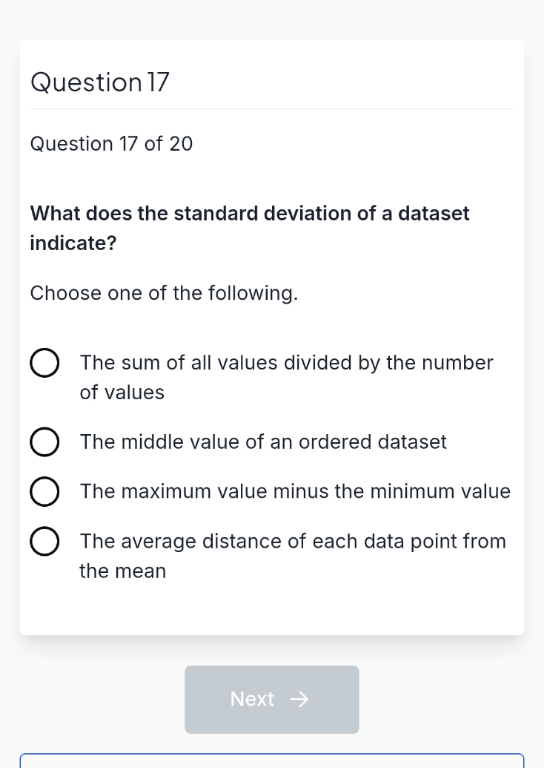The width and height of the screenshot is (544, 768).
Task: Choose the "middle value of an ordered dataset" radio button
Action: [x=45, y=442]
